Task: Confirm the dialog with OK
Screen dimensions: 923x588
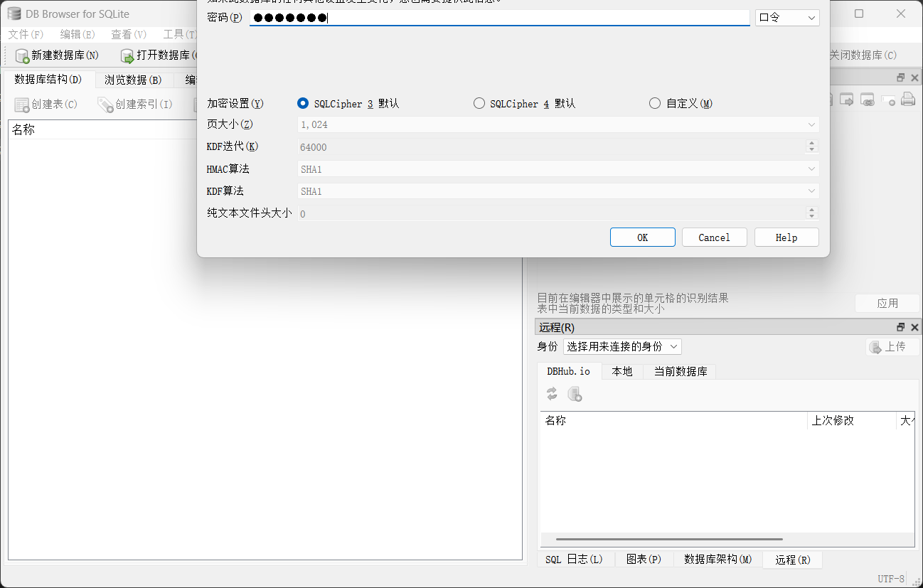Action: 642,237
